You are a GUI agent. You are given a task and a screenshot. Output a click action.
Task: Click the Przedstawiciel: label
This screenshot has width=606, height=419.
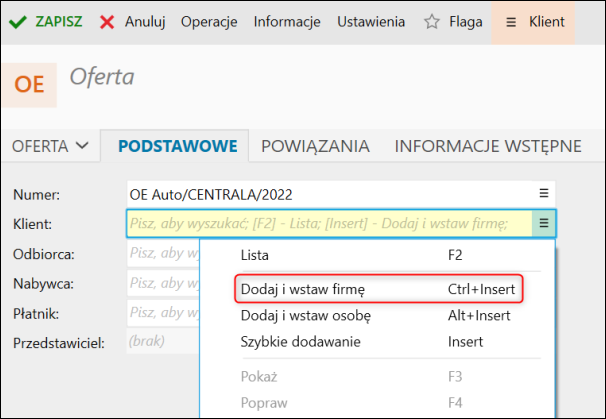click(59, 343)
